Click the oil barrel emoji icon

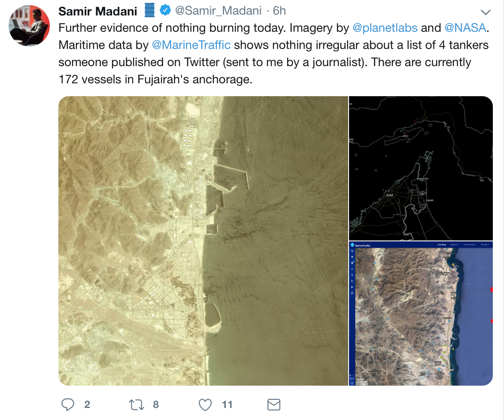point(149,10)
